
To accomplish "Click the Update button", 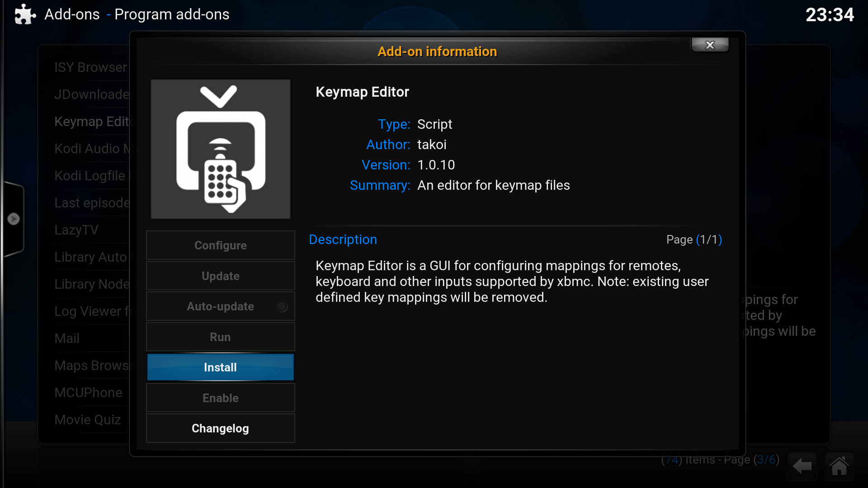I will [x=220, y=276].
